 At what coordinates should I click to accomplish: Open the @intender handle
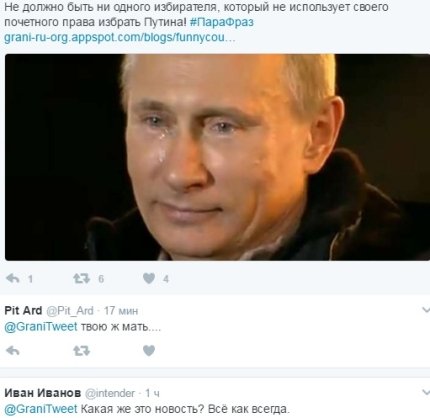110,393
